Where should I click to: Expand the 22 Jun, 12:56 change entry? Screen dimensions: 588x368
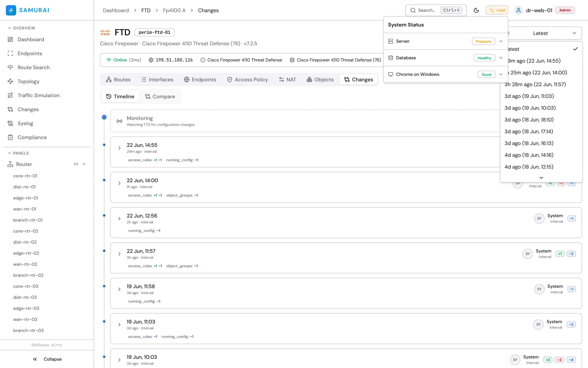tap(119, 219)
